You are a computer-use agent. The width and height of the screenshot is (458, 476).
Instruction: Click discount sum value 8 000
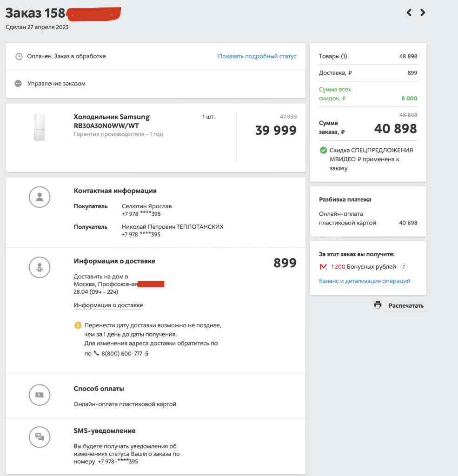[x=409, y=99]
